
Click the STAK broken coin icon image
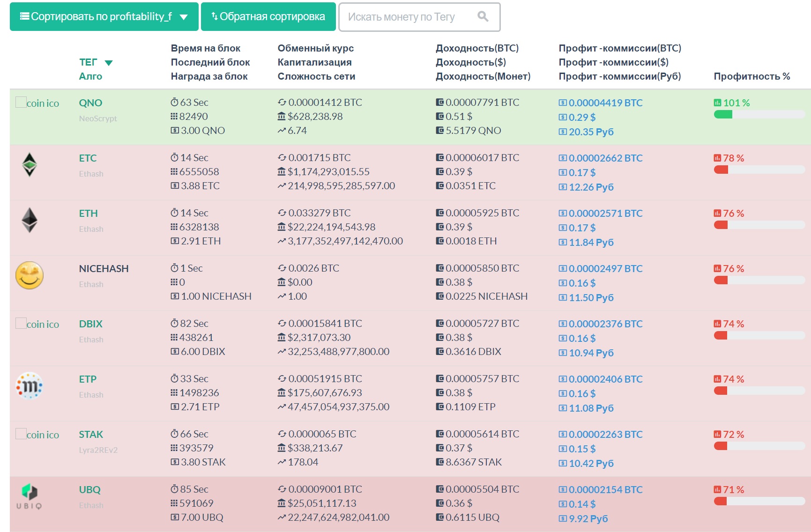pos(37,435)
